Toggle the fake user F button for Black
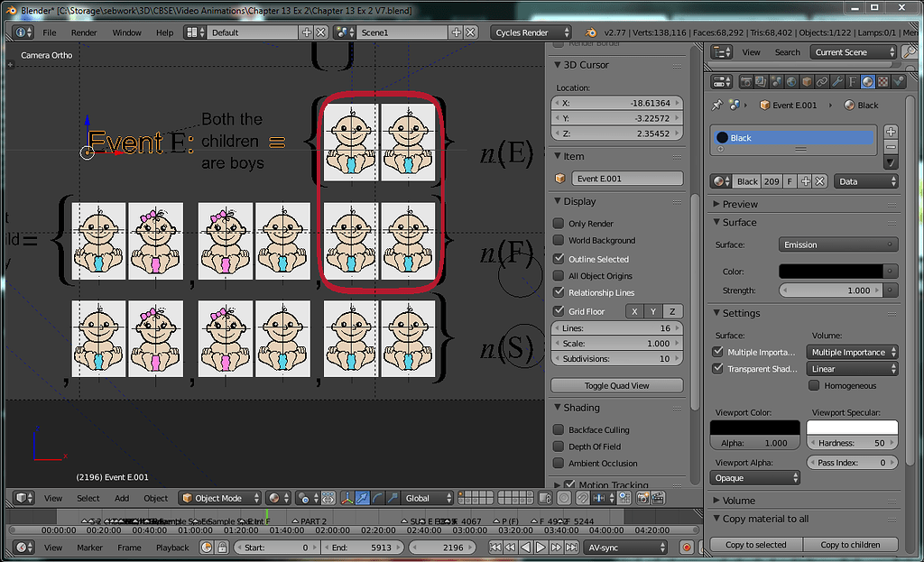 (790, 181)
